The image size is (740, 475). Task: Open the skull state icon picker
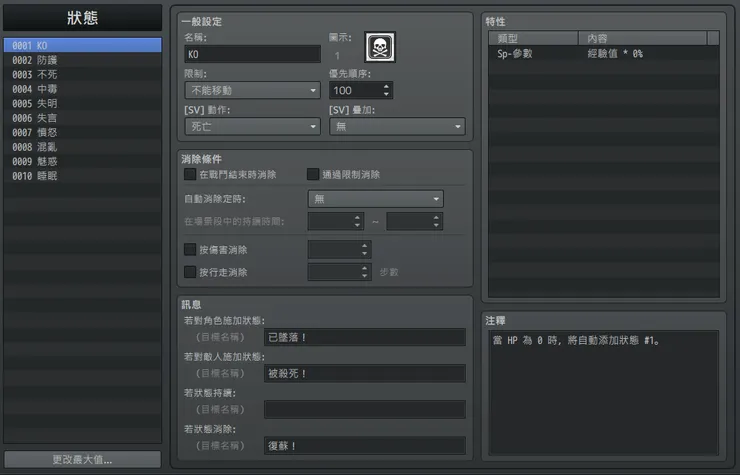[x=380, y=47]
